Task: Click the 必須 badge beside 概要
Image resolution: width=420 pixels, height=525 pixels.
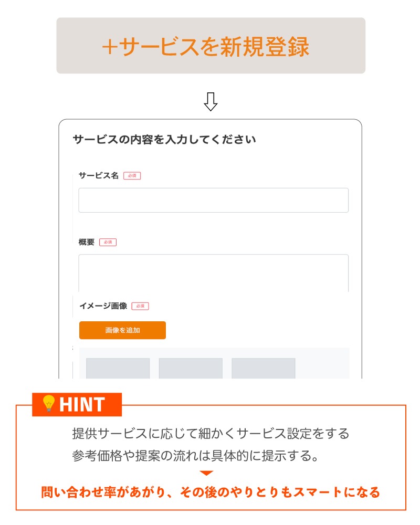Action: tap(108, 243)
